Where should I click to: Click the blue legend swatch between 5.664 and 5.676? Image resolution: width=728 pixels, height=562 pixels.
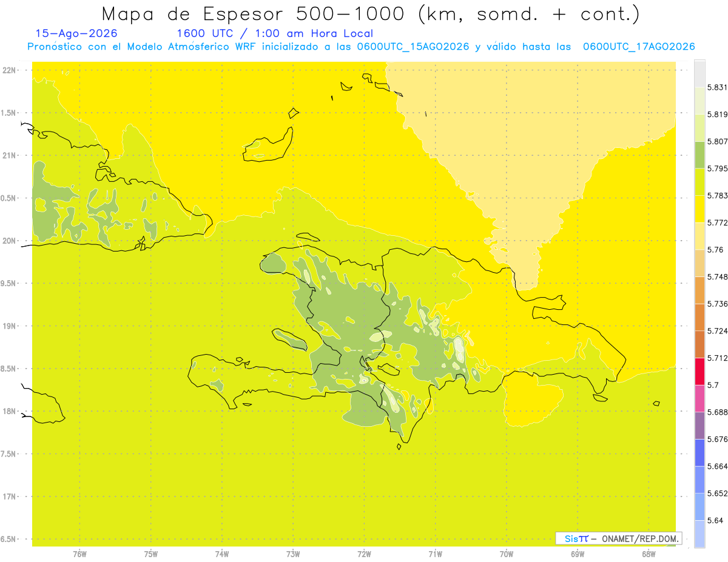tap(699, 453)
